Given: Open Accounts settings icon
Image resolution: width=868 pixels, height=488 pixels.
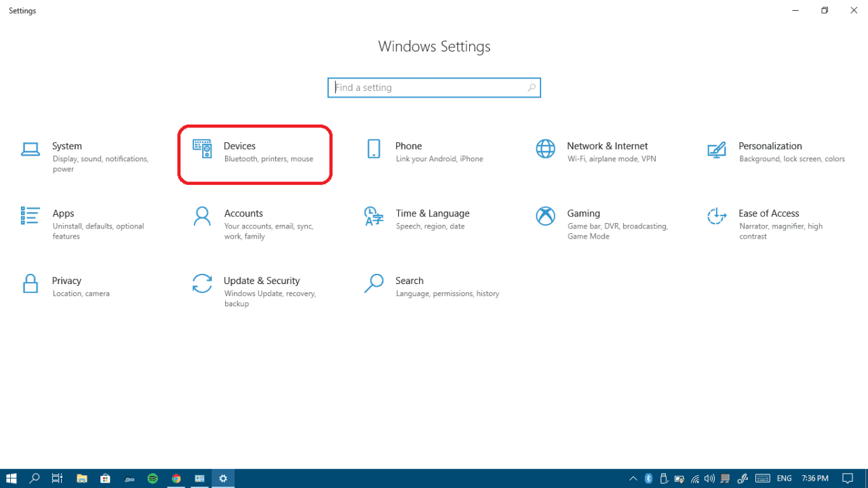Looking at the screenshot, I should pos(201,216).
